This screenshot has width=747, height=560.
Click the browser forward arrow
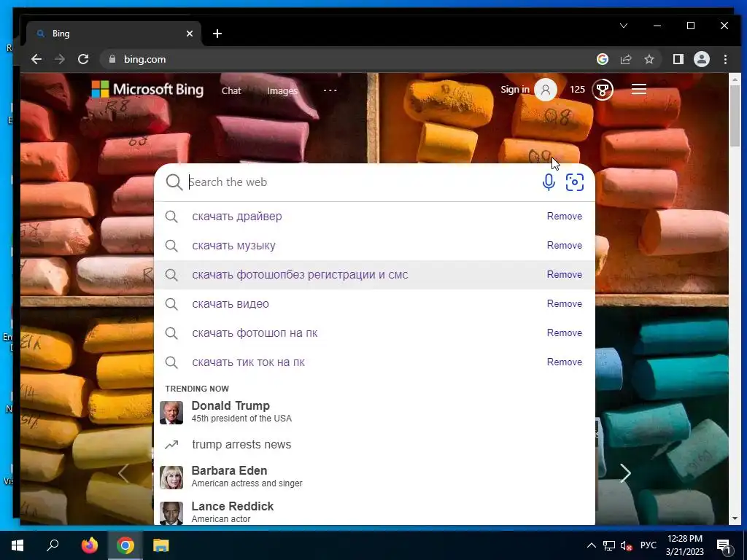pos(60,59)
